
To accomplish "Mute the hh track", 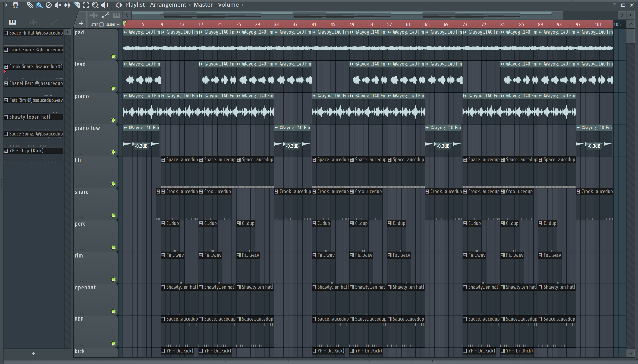I will tap(113, 184).
